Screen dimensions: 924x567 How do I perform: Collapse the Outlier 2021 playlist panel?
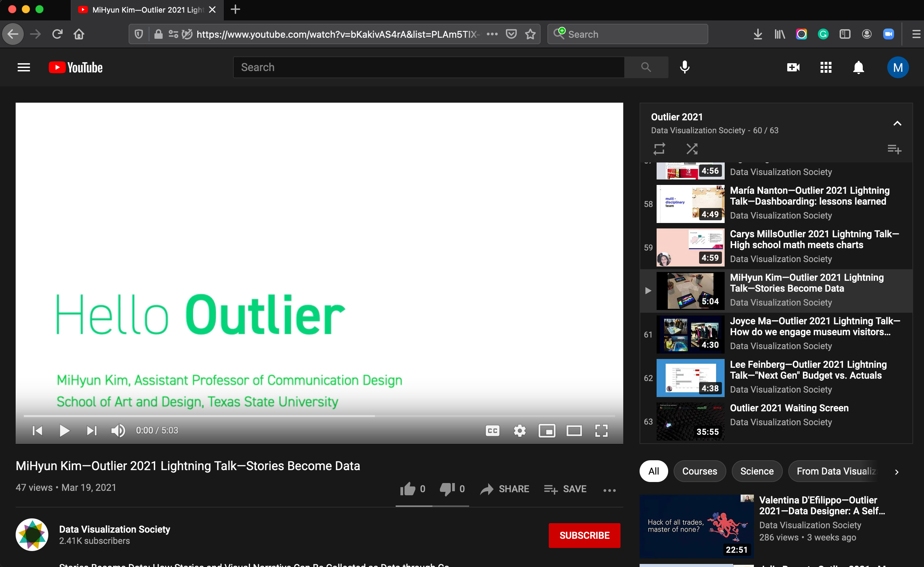tap(897, 123)
